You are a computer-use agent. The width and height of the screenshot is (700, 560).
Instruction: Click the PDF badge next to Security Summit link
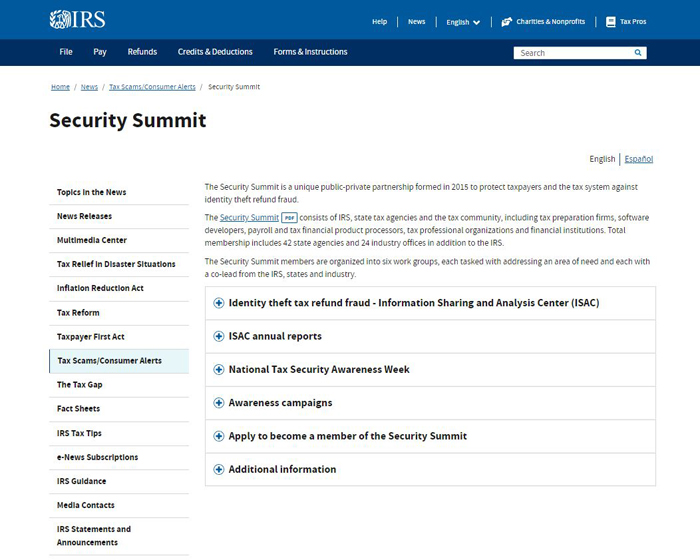point(289,218)
